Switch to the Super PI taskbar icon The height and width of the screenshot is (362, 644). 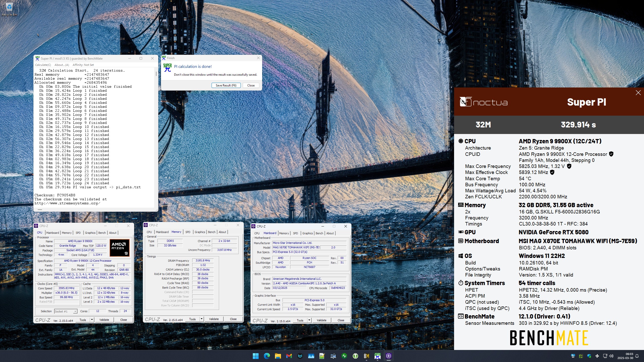pyautogui.click(x=377, y=356)
